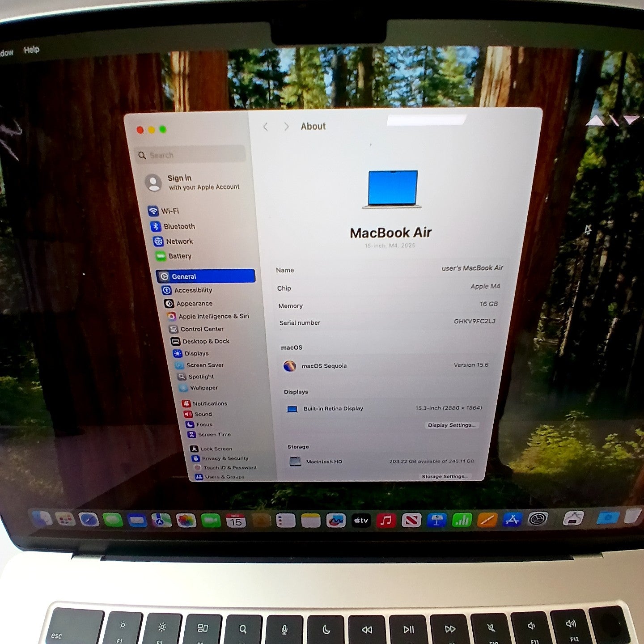Select Bluetooth in the settings sidebar
This screenshot has width=644, height=644.
click(x=178, y=226)
